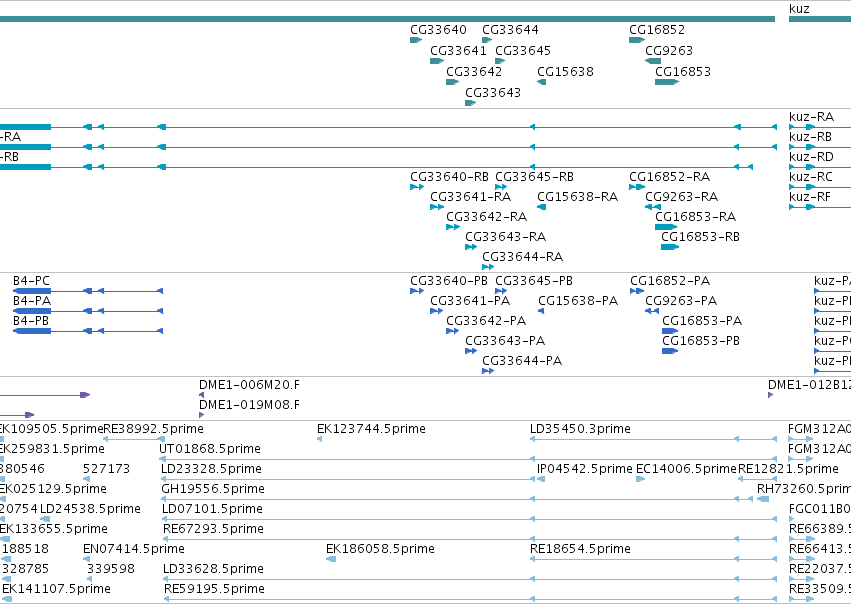Viewport: 851px width, 604px height.
Task: Click EST label EK186058.5prime
Action: coord(380,549)
